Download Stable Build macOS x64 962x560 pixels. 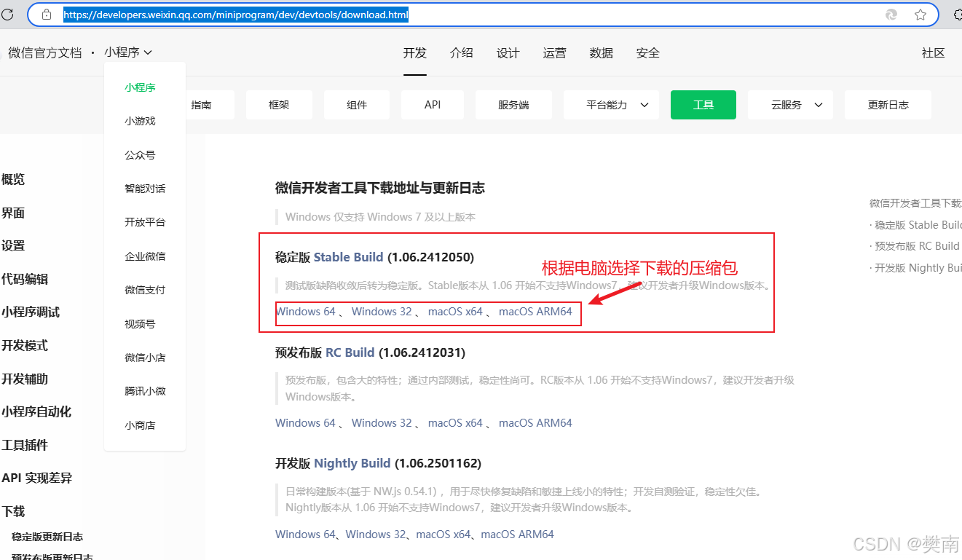click(455, 312)
